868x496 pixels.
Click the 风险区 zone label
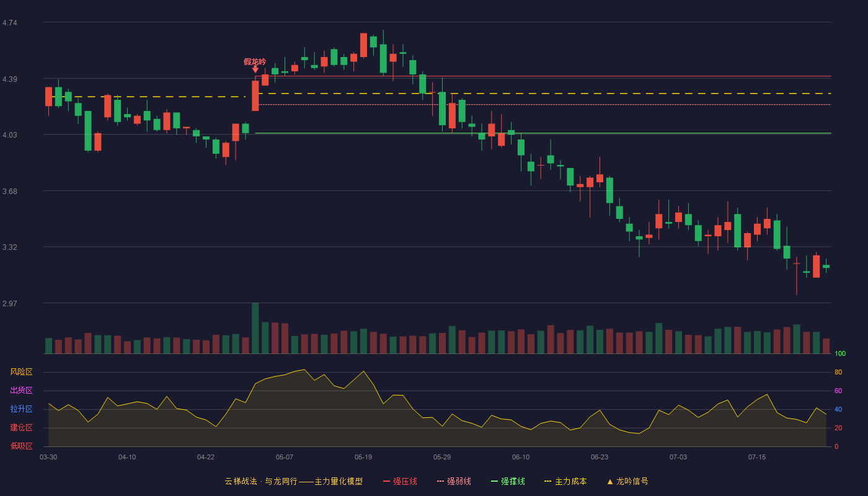coord(21,372)
